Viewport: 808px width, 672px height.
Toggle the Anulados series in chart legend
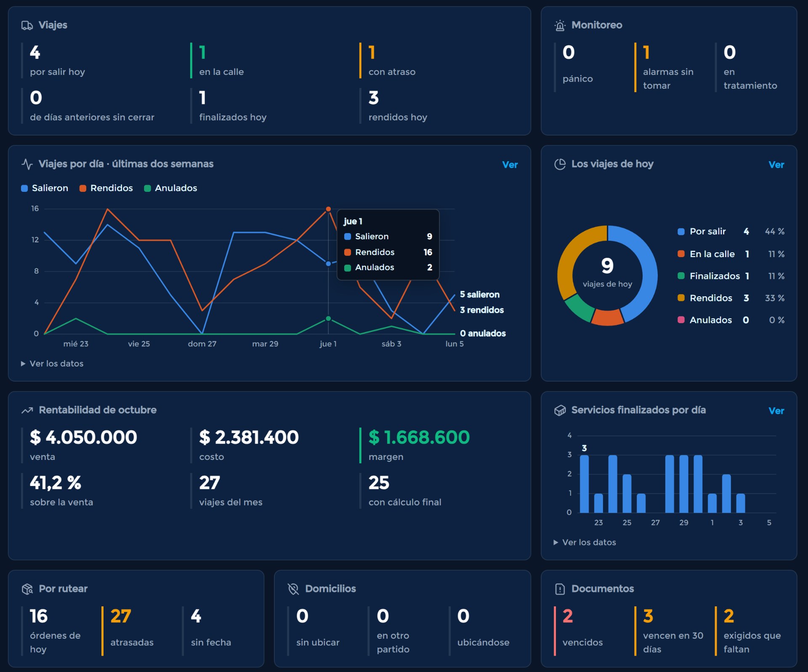click(x=170, y=188)
